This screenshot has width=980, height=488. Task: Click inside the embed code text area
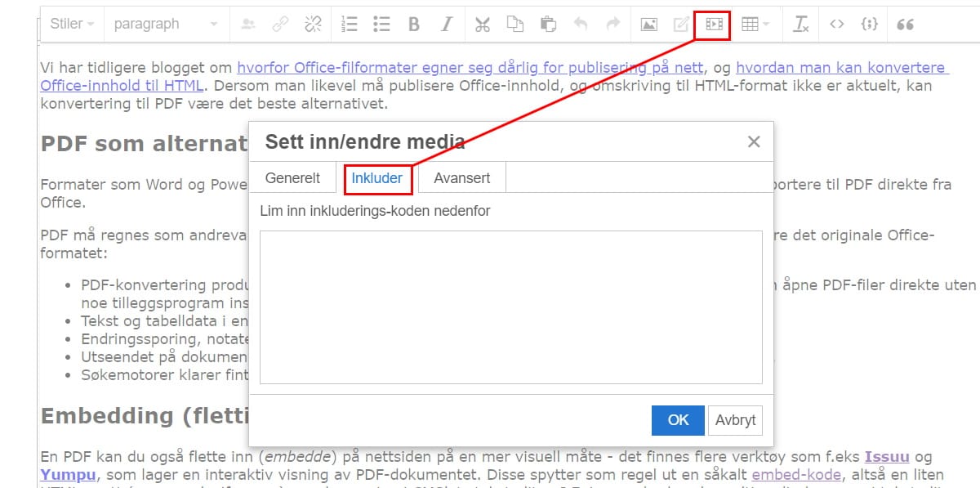pyautogui.click(x=510, y=307)
